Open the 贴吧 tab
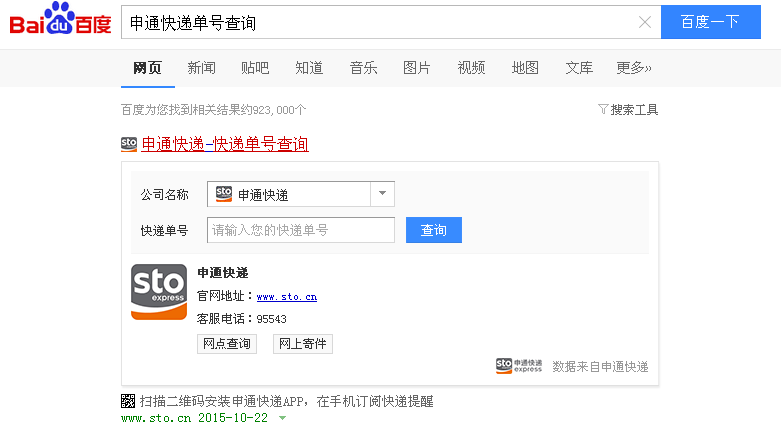 pyautogui.click(x=255, y=68)
